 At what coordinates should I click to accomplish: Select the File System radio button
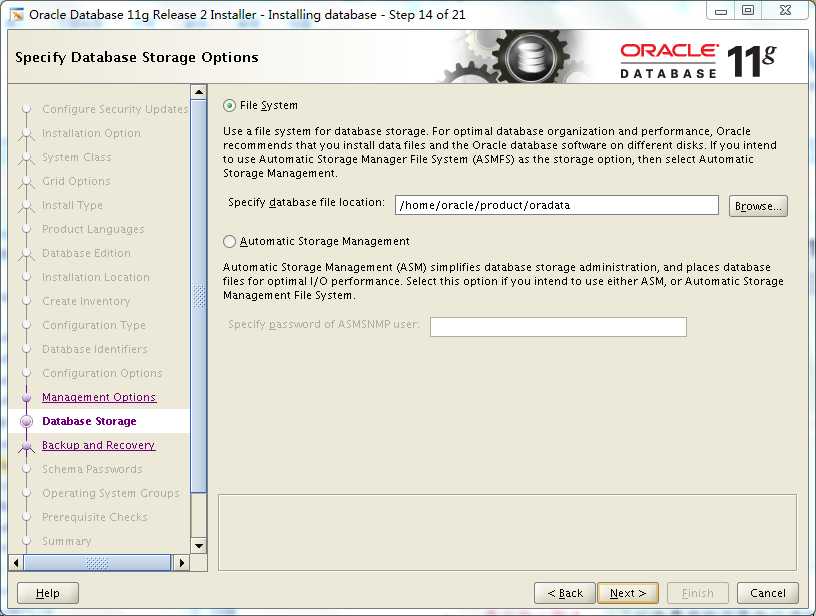(229, 106)
